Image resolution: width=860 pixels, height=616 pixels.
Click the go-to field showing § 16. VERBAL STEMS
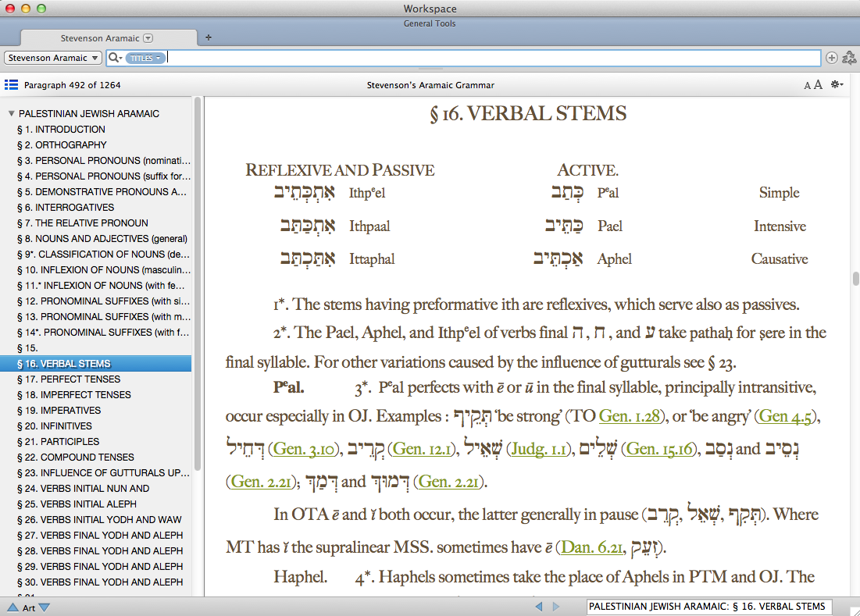point(708,606)
